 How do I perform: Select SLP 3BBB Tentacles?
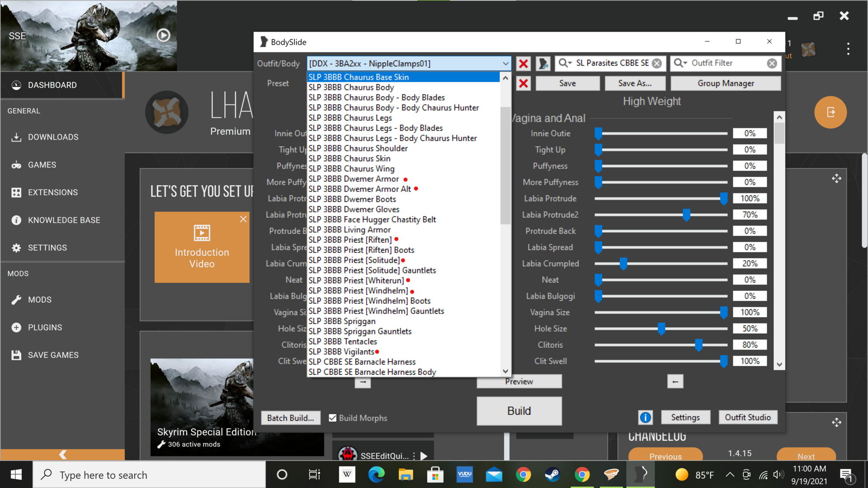[x=403, y=342]
